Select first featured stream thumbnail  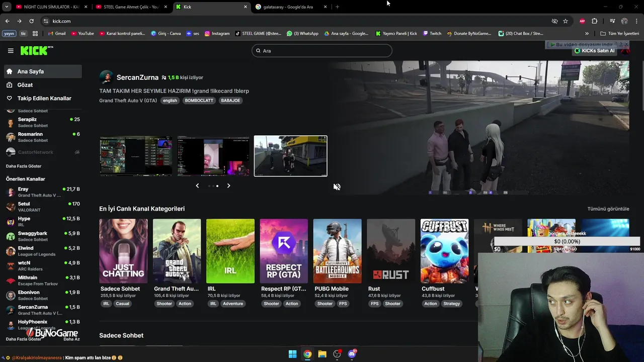136,156
